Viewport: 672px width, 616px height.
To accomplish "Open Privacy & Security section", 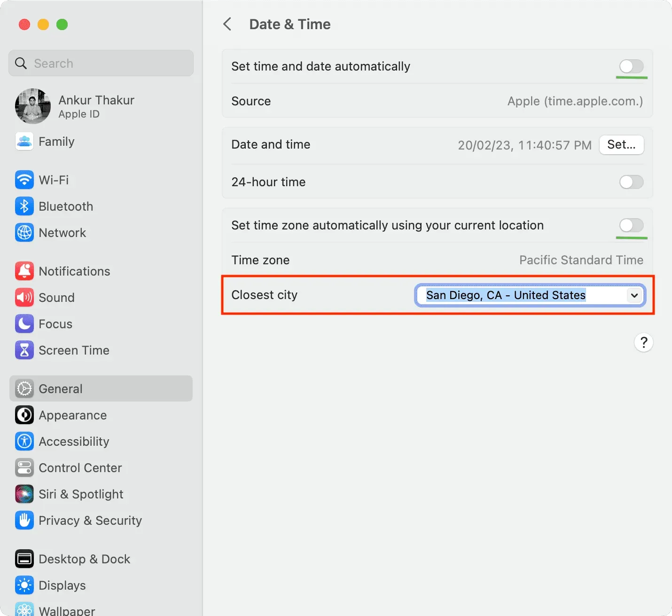I will pos(90,521).
